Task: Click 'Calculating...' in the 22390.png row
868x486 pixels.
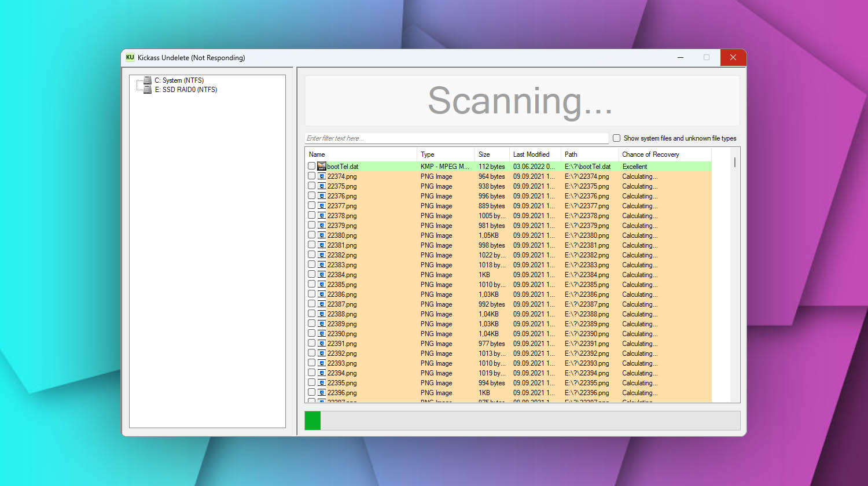Action: coord(640,334)
